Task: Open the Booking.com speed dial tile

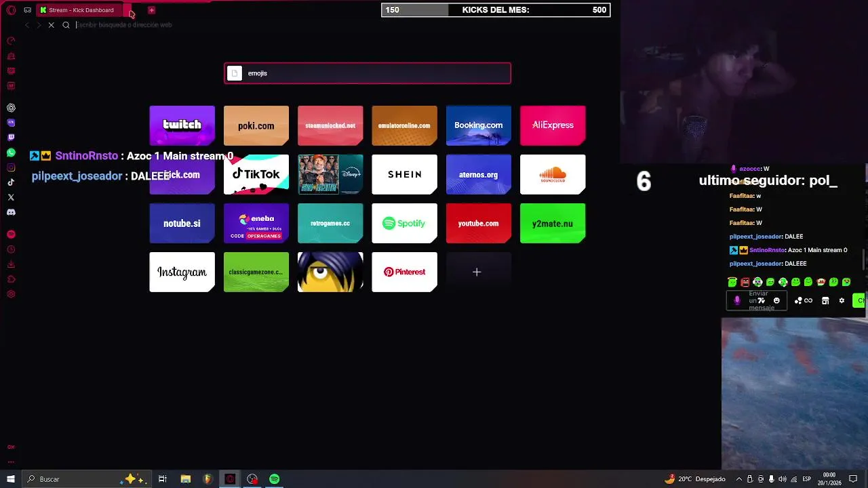Action: click(x=478, y=125)
